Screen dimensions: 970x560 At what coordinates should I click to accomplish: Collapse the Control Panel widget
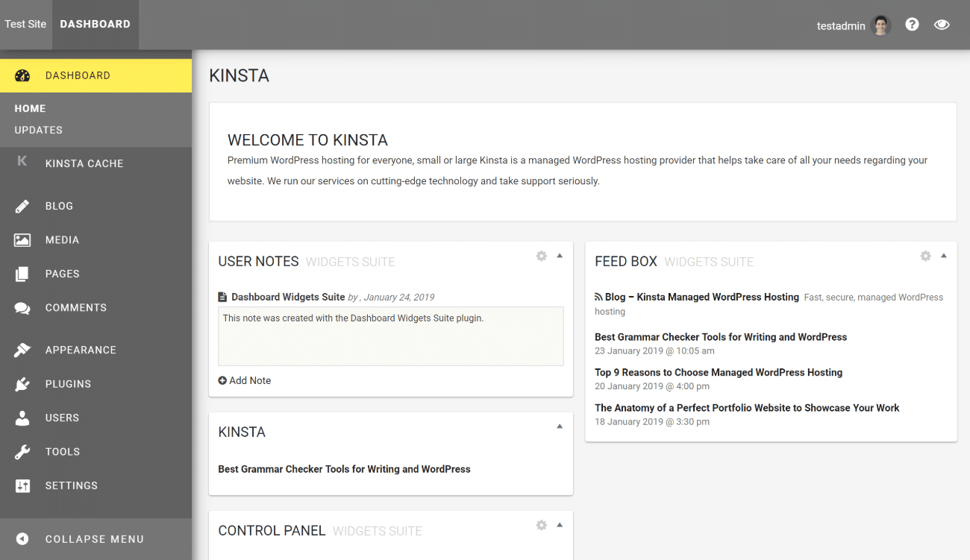(559, 524)
